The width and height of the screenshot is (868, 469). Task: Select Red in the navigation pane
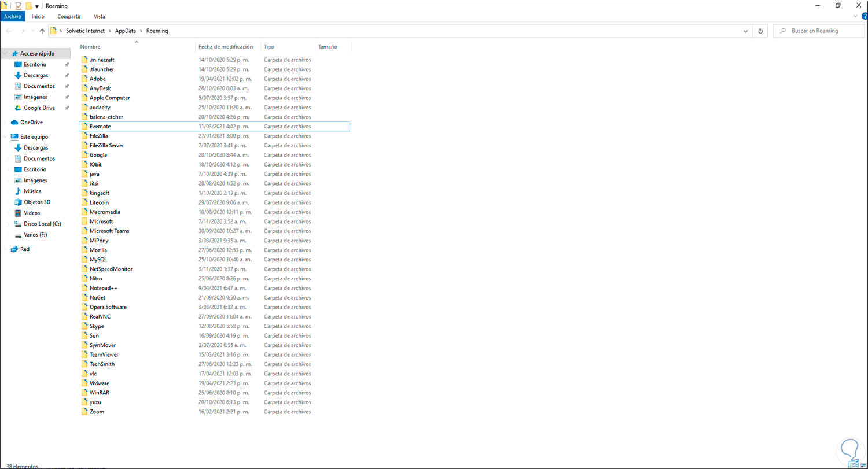point(25,249)
